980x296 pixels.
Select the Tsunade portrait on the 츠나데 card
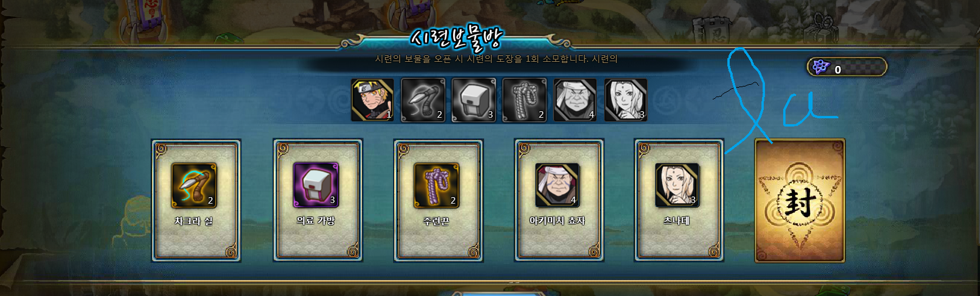[677, 185]
